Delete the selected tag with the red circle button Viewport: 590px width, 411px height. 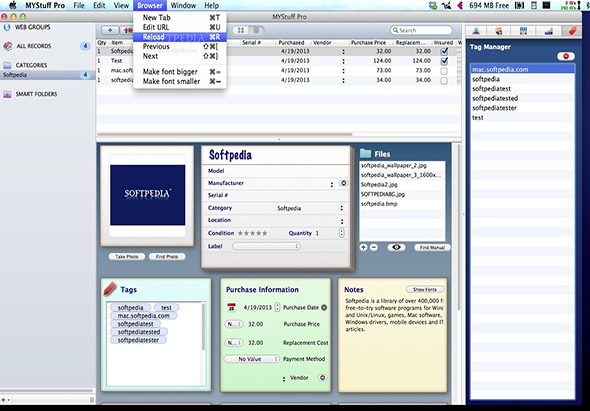click(x=566, y=56)
